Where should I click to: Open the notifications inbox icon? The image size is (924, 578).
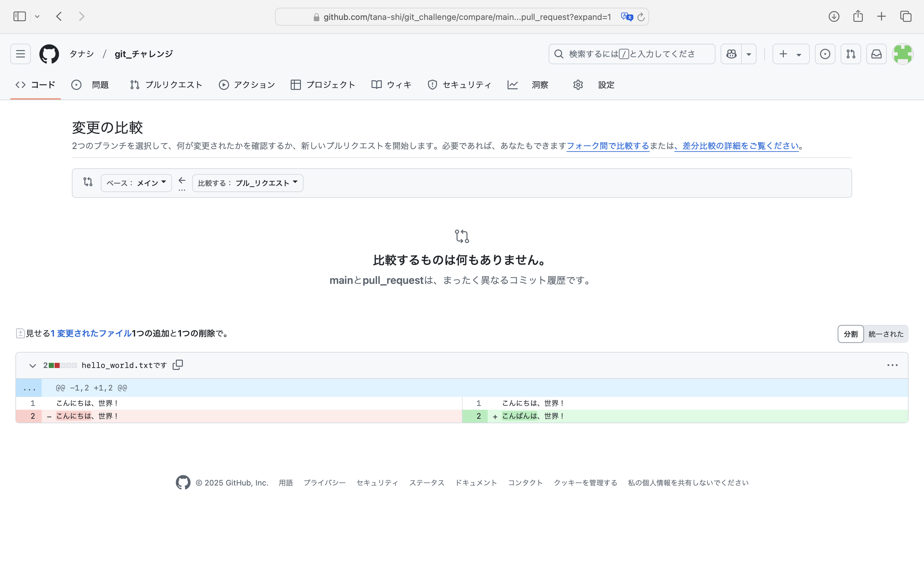pos(876,54)
